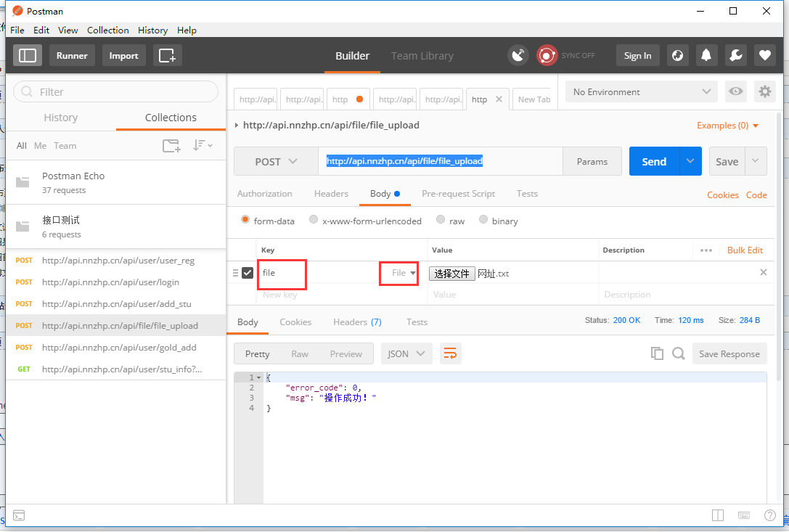Click the Filter search field
The width and height of the screenshot is (789, 532).
[x=115, y=91]
